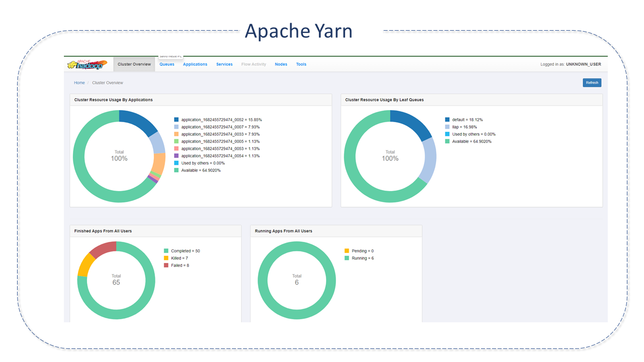
Task: Click the 'Running = 6' legend entry
Action: pyautogui.click(x=363, y=258)
